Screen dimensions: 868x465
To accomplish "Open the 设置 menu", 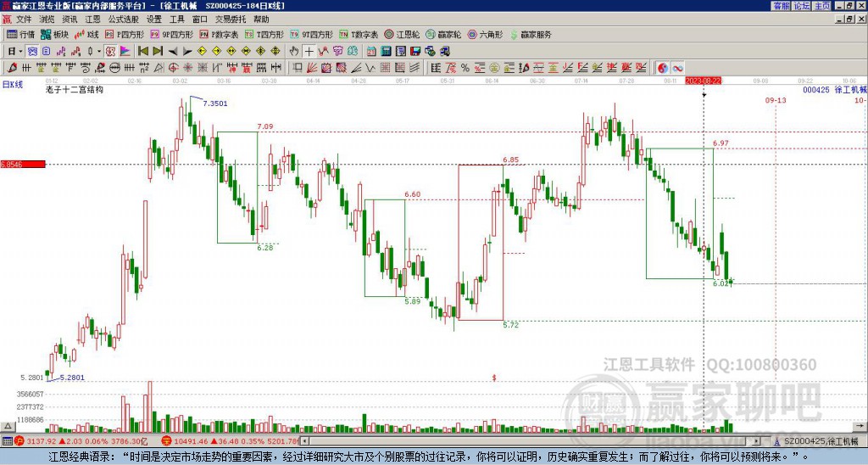I will point(154,20).
